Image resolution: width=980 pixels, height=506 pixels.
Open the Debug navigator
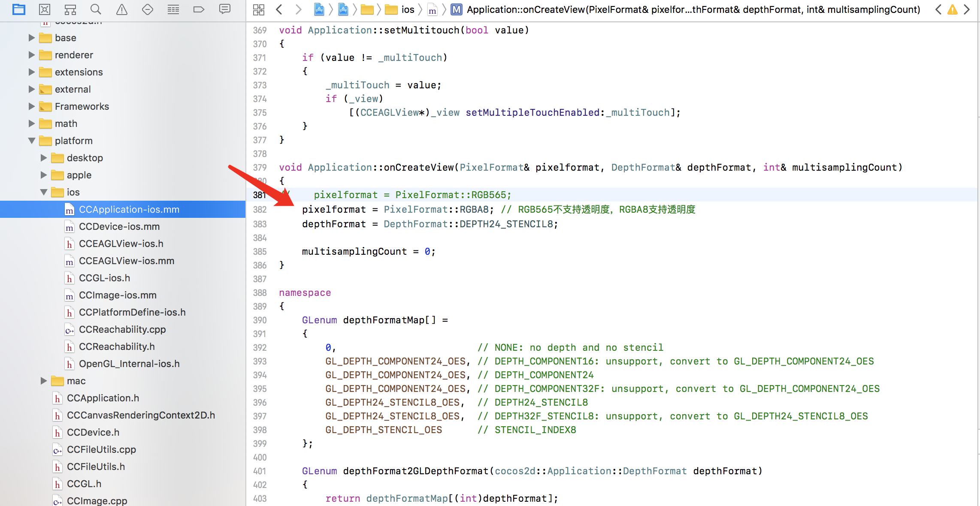tap(173, 9)
